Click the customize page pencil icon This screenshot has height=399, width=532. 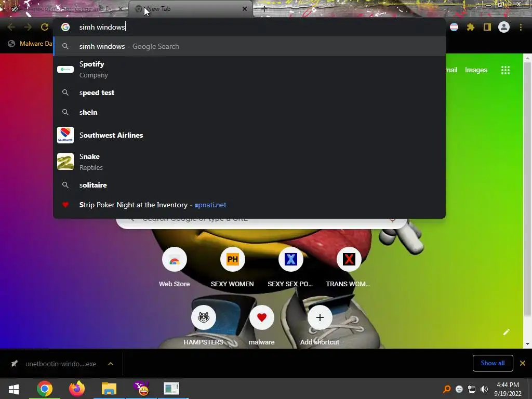point(506,332)
